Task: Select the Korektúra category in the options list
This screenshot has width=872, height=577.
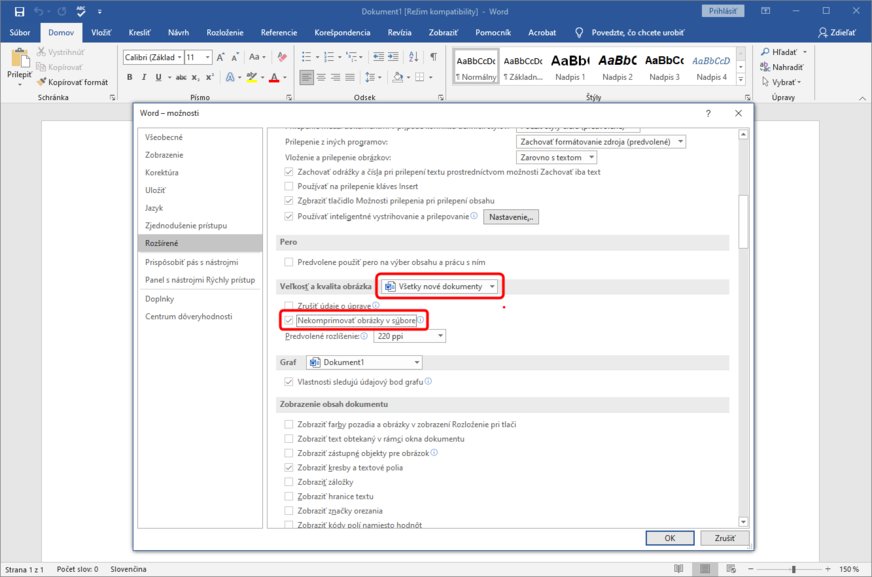Action: [x=160, y=172]
